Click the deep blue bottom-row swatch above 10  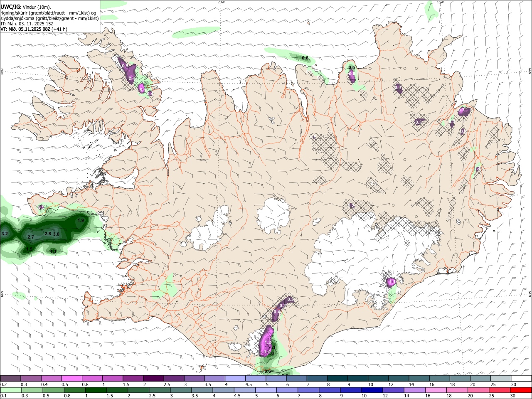tap(372, 390)
